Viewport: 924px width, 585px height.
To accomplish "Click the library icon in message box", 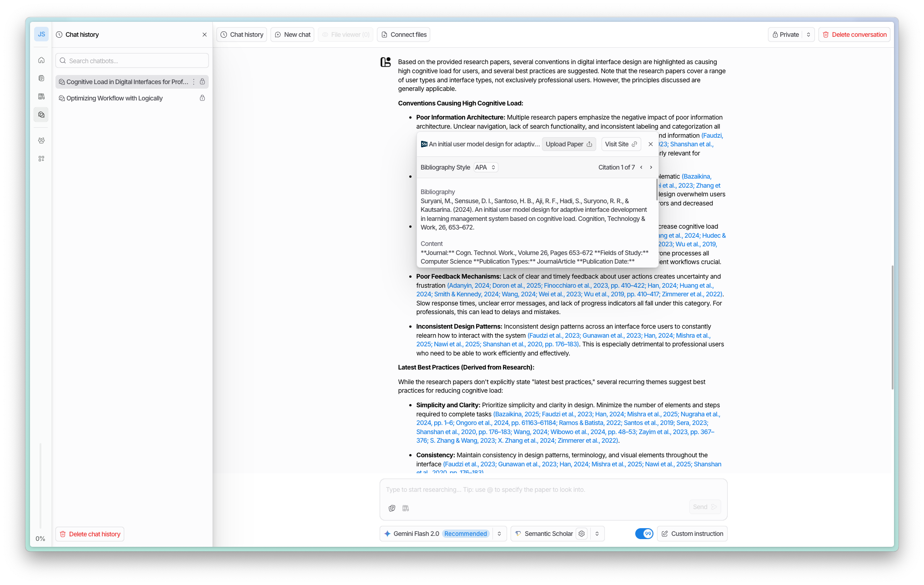I will (x=406, y=508).
